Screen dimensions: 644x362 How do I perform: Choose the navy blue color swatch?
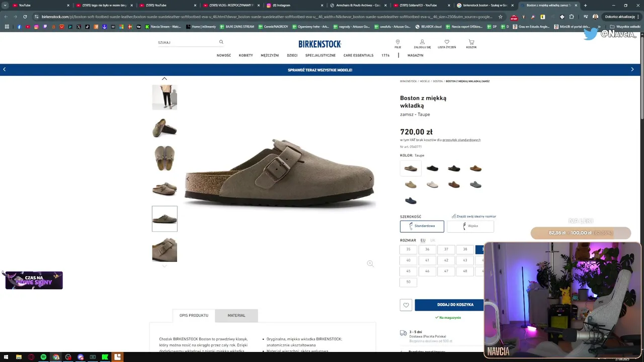[x=411, y=201]
